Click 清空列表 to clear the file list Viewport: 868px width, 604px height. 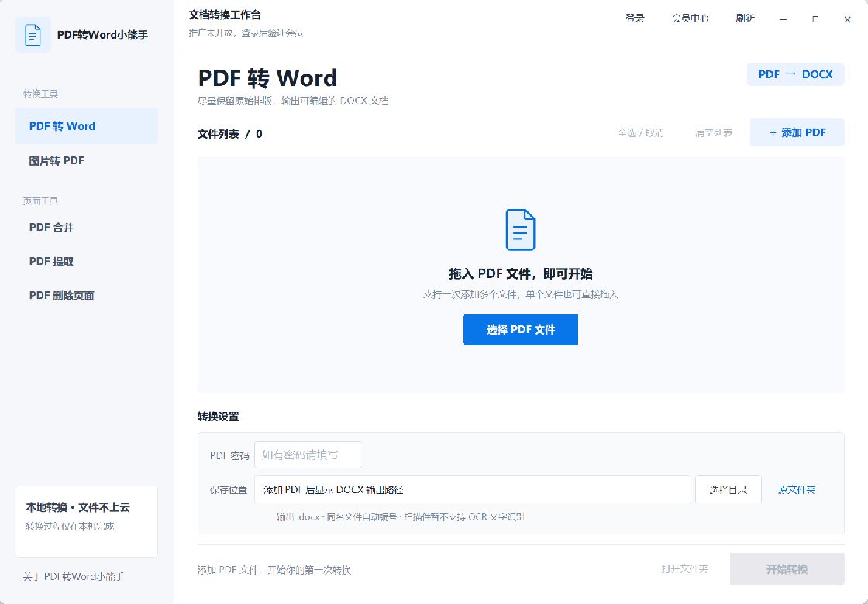[x=714, y=132]
